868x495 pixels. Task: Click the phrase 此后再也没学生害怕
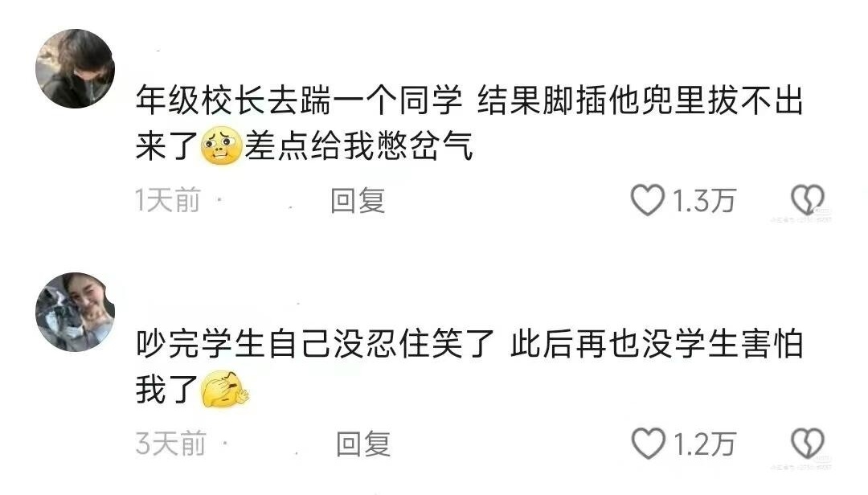click(x=657, y=344)
